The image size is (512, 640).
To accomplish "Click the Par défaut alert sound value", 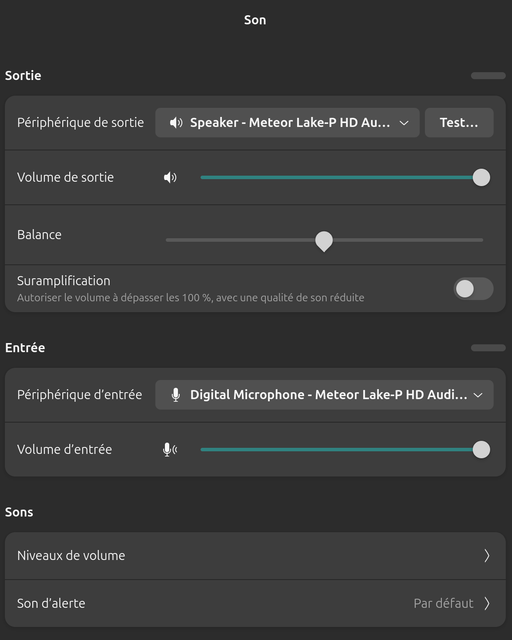I will pyautogui.click(x=443, y=603).
